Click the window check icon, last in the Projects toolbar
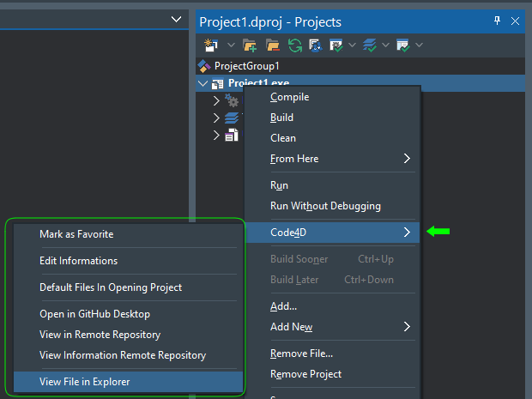This screenshot has height=399, width=532. pyautogui.click(x=403, y=45)
